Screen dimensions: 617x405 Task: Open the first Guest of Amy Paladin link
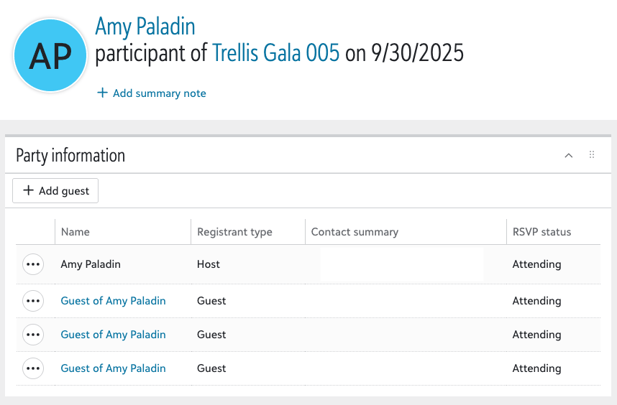pyautogui.click(x=113, y=301)
